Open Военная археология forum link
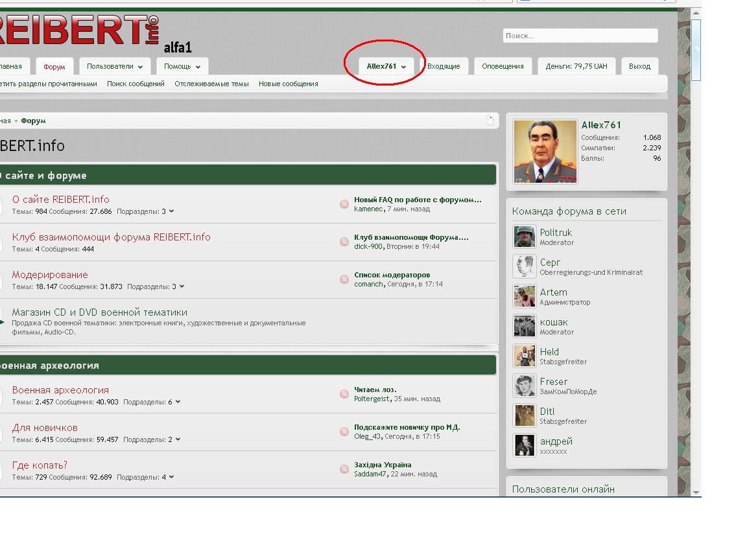 point(60,390)
